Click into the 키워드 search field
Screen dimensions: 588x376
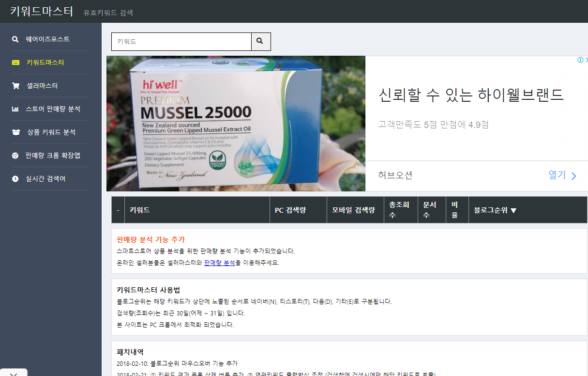pyautogui.click(x=181, y=42)
